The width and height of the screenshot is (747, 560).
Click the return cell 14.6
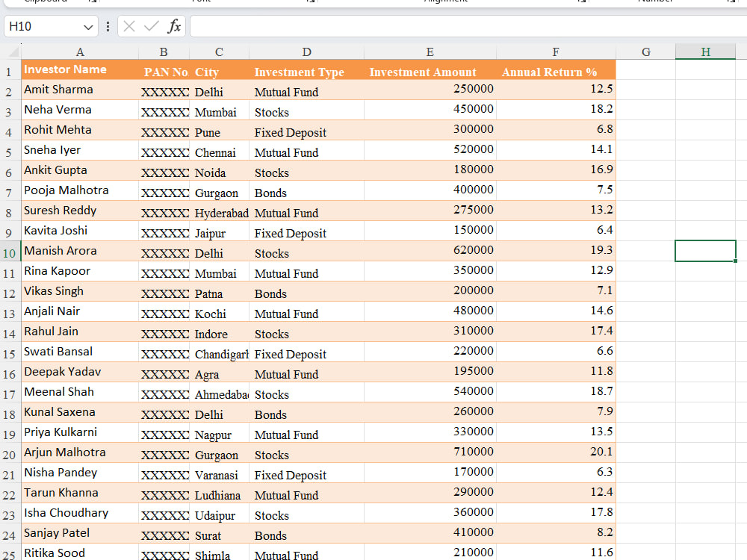pyautogui.click(x=556, y=311)
